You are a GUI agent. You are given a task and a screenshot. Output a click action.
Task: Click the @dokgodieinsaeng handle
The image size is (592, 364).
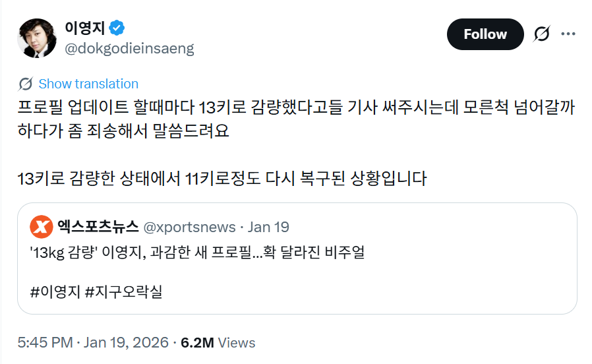pyautogui.click(x=129, y=48)
